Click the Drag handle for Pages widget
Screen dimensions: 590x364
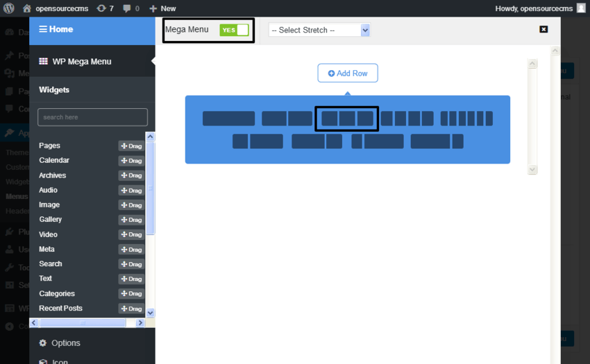[131, 146]
